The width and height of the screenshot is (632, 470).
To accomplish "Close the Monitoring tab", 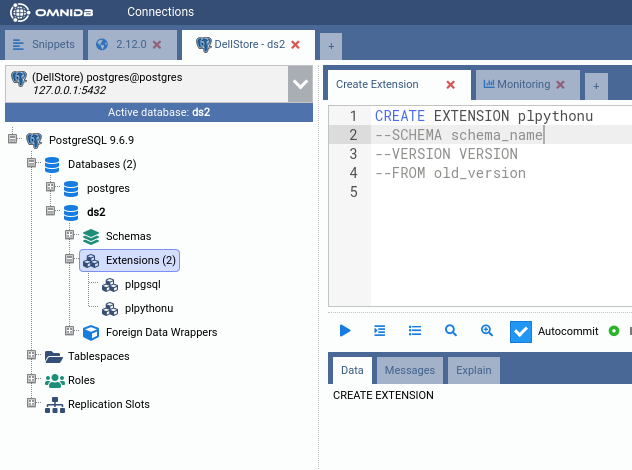I will 560,85.
